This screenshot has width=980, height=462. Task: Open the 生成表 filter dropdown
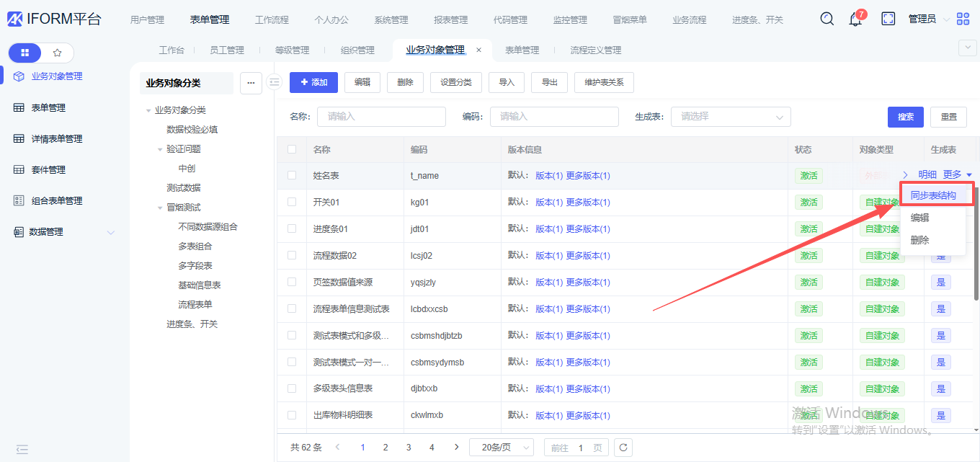click(x=731, y=117)
